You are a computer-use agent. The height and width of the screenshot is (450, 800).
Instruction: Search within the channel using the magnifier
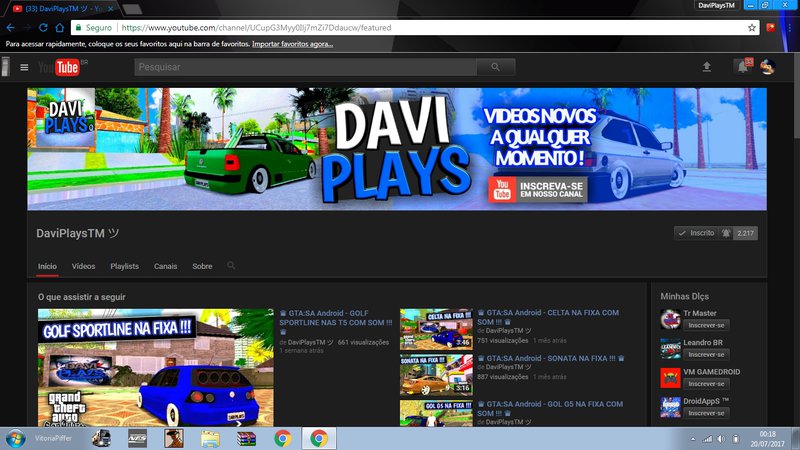click(231, 265)
